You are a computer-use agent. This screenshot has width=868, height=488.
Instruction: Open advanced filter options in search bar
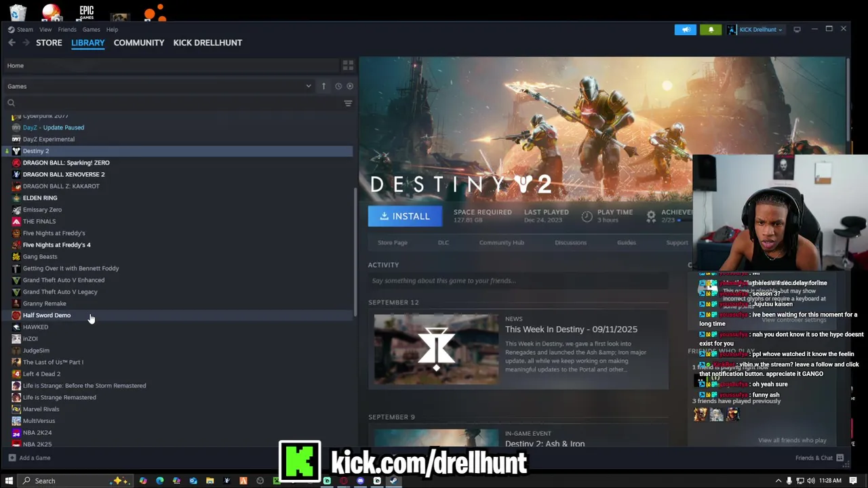coord(348,103)
